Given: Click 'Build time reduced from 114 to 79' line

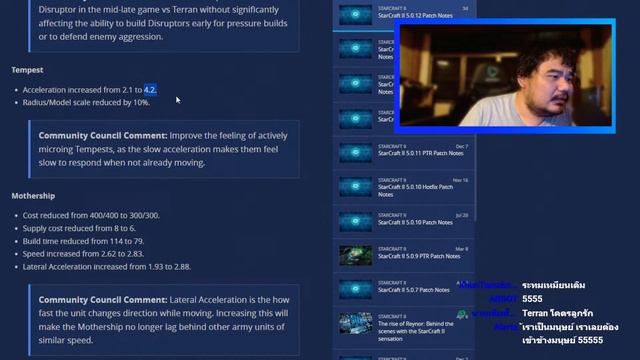Looking at the screenshot, I should pos(83,241).
